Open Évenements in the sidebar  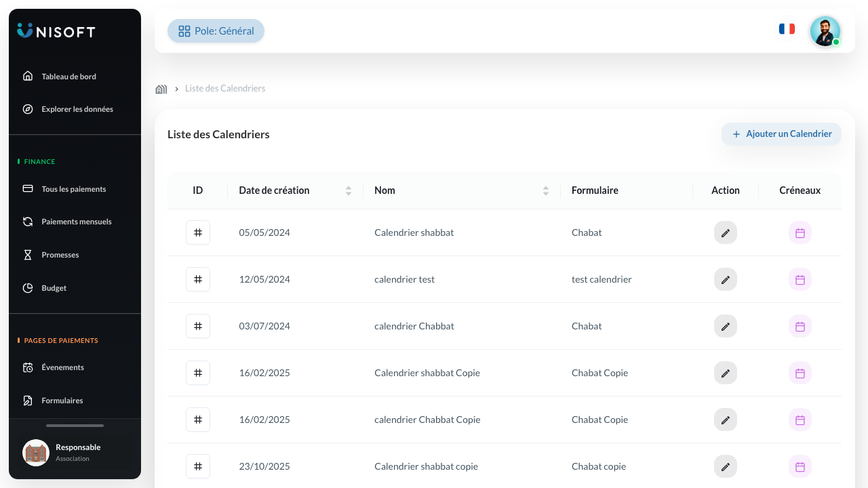(x=75, y=367)
